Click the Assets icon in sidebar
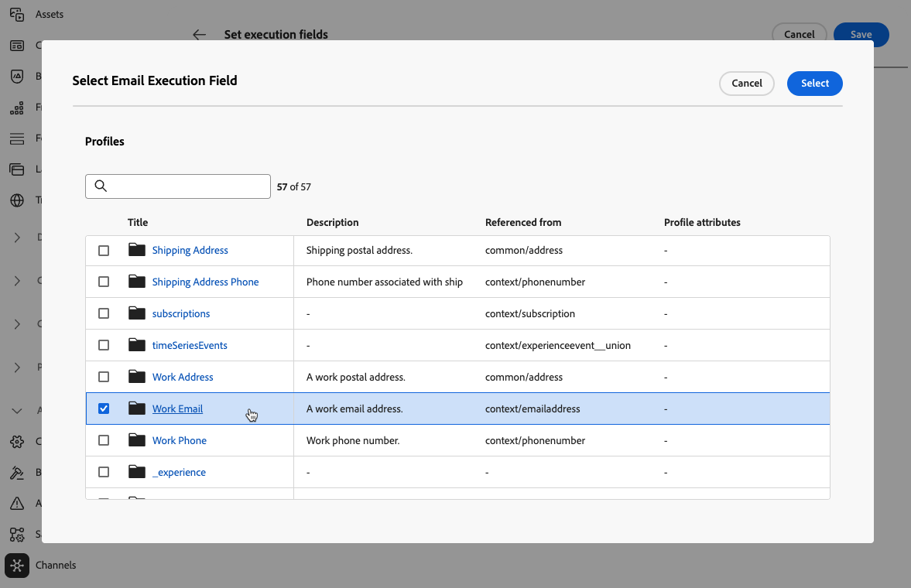Viewport: 911px width, 588px height. click(x=17, y=14)
